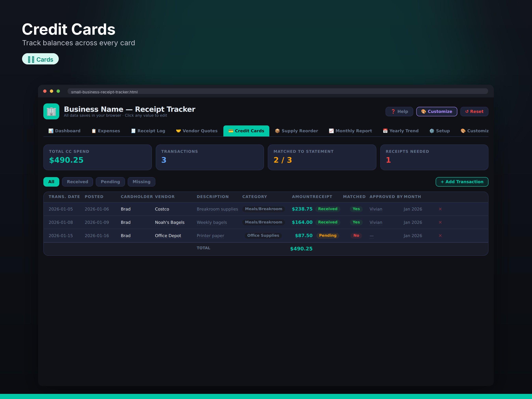The height and width of the screenshot is (399, 532).
Task: Delete the Costco transaction row
Action: click(440, 209)
